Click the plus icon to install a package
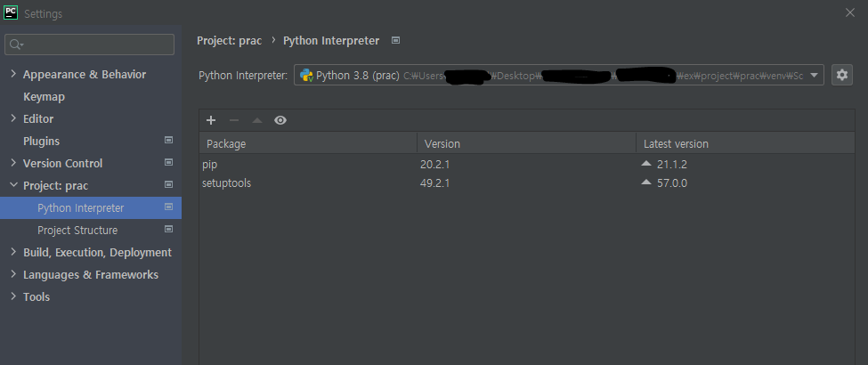This screenshot has height=365, width=868. pos(211,120)
